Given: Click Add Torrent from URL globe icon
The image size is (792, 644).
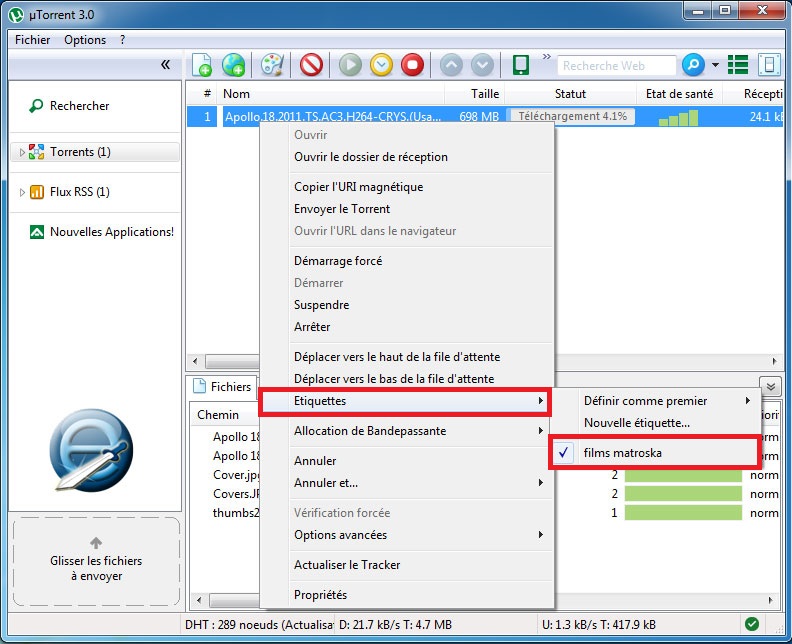Looking at the screenshot, I should point(233,65).
